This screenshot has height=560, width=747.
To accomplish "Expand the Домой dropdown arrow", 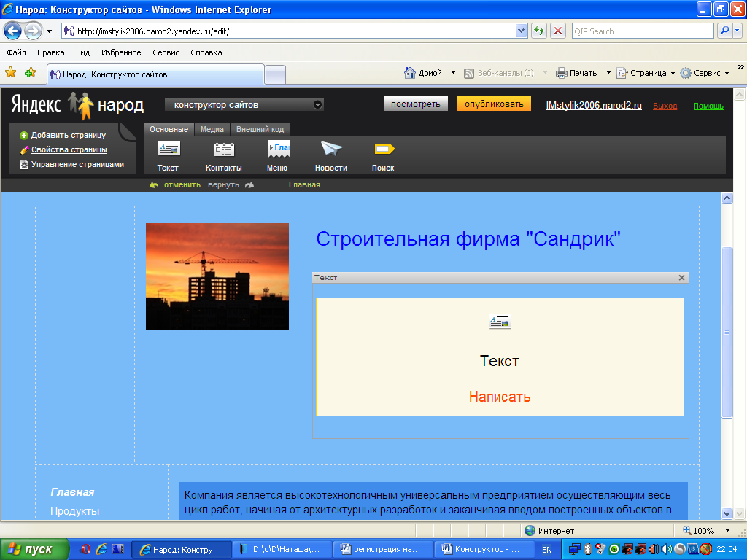I will (x=453, y=73).
